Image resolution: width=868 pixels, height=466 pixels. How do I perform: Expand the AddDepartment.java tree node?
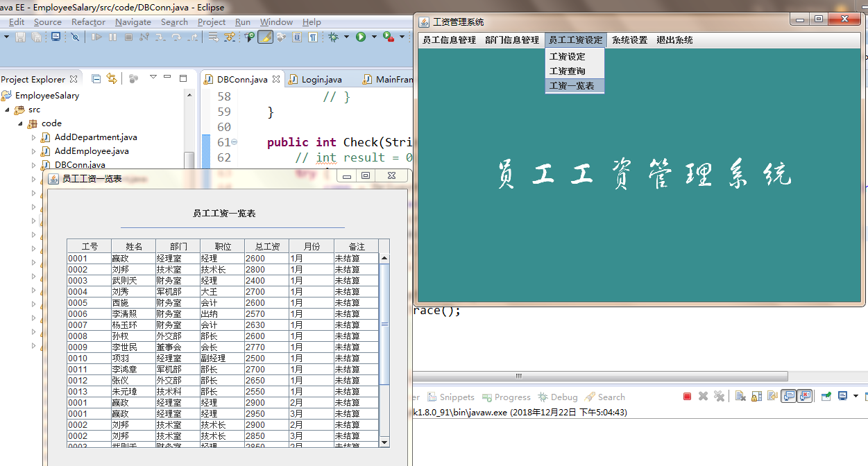click(33, 137)
